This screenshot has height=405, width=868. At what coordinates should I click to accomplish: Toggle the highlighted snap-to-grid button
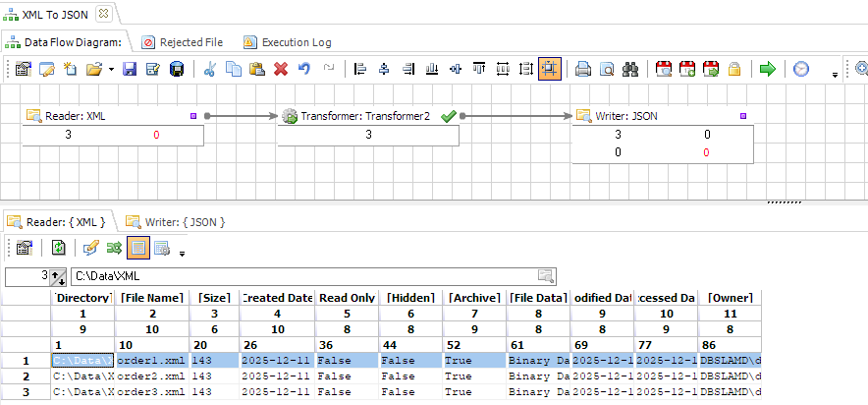(x=550, y=69)
